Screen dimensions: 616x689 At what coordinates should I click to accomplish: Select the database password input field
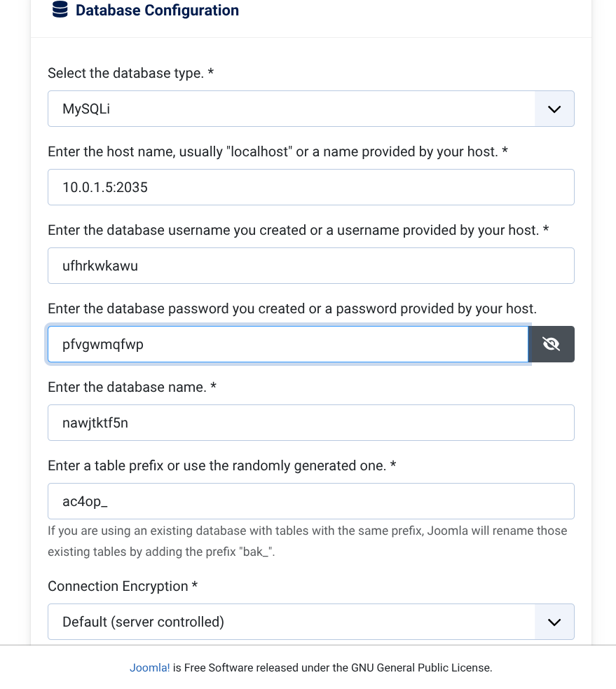[287, 344]
